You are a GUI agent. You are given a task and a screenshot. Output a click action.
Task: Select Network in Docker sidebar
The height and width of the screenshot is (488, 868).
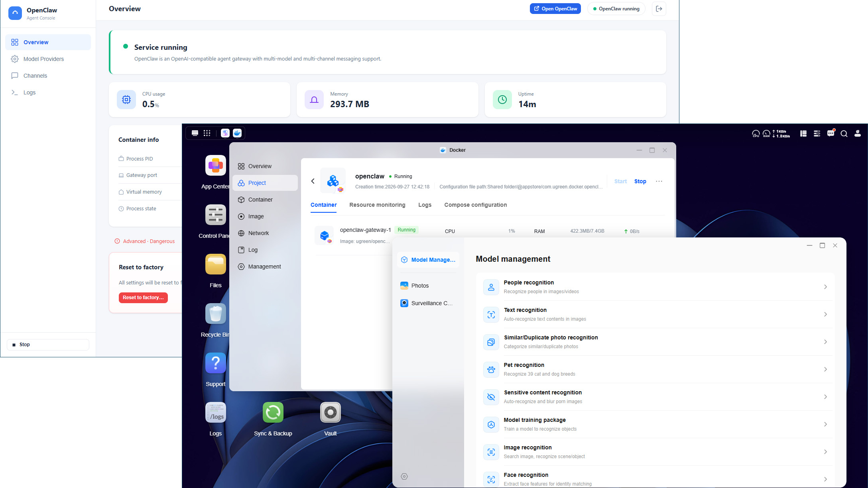point(265,233)
